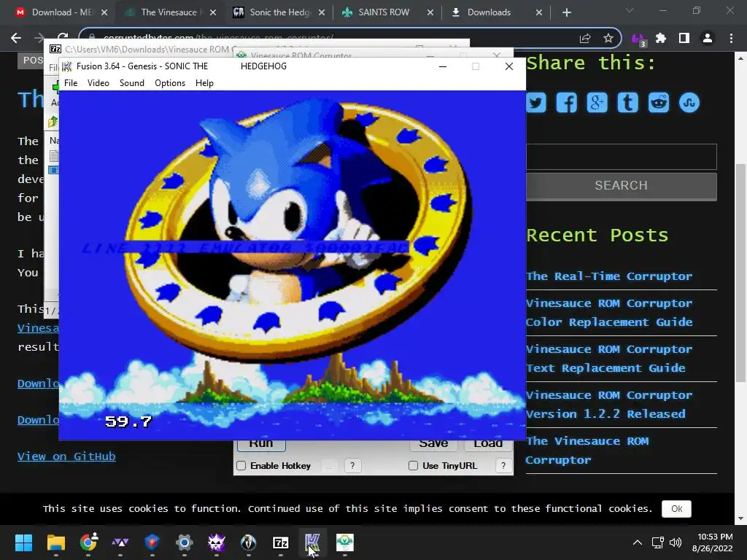Click the Load button in ROM Corruptor
The height and width of the screenshot is (560, 747).
pos(488,445)
